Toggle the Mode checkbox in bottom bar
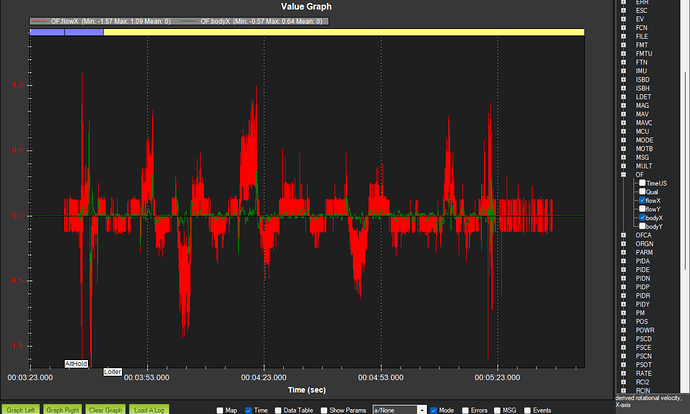This screenshot has height=414, width=690. (x=433, y=410)
